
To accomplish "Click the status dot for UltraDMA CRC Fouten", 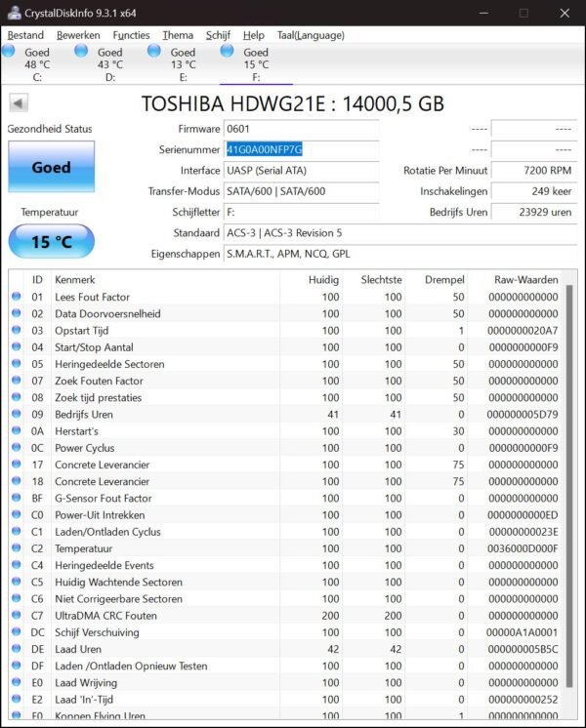I will (x=17, y=615).
